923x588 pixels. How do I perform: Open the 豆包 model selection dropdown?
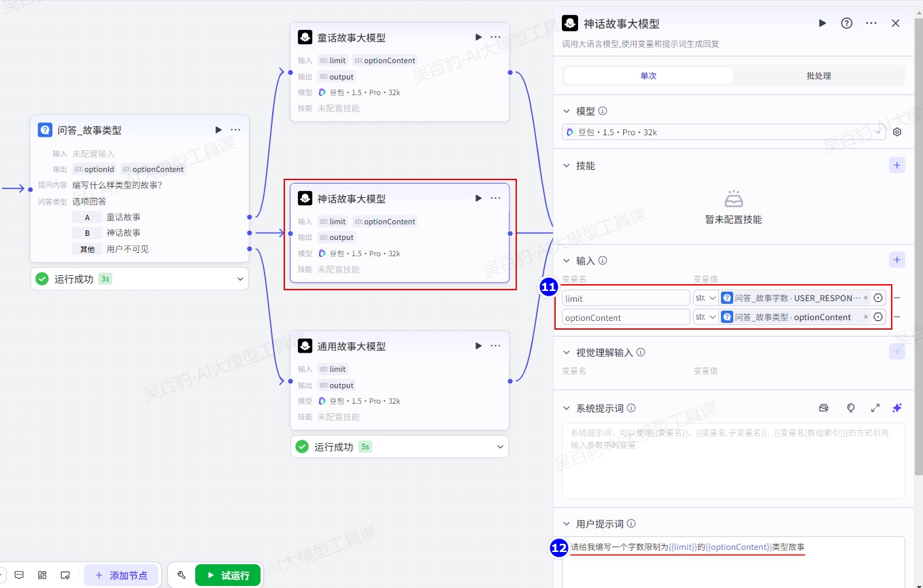tap(724, 132)
